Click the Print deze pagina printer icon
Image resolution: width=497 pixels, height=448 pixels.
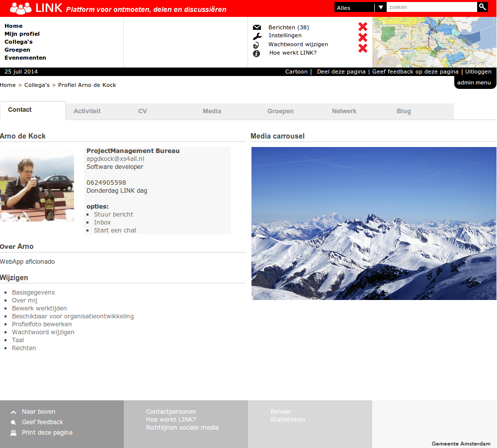tap(13, 433)
